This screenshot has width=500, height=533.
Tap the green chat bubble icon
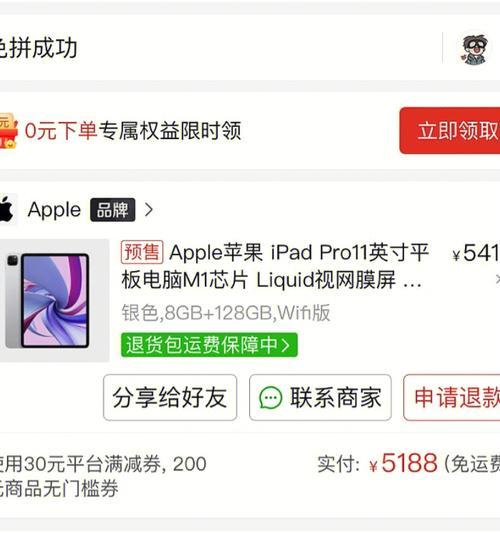271,397
